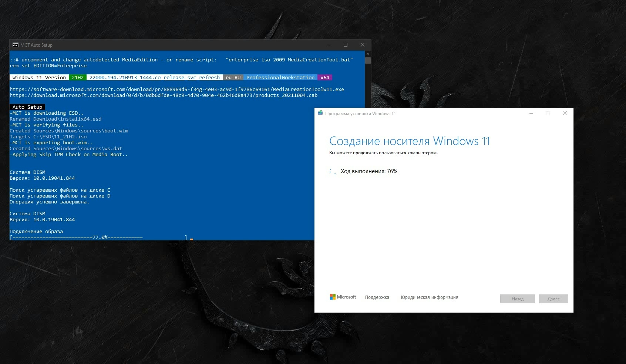Click the Microsoft logo in setup window

click(x=343, y=297)
